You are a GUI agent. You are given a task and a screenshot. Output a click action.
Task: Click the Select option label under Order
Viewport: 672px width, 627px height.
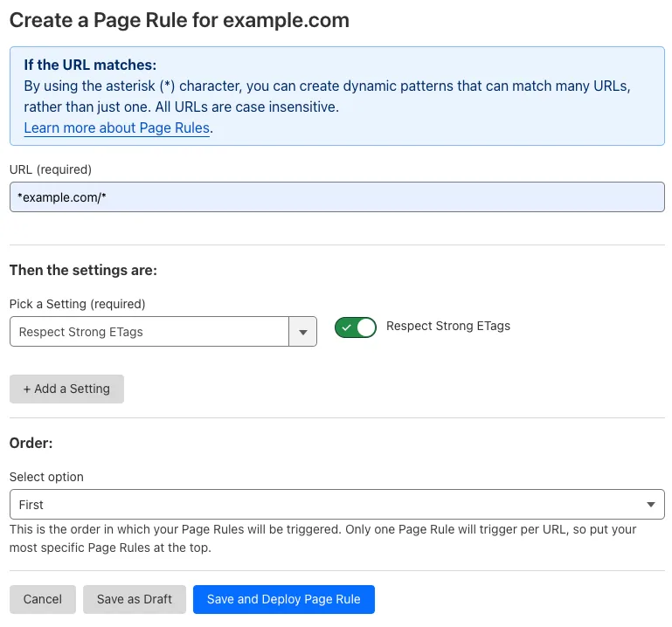point(46,477)
